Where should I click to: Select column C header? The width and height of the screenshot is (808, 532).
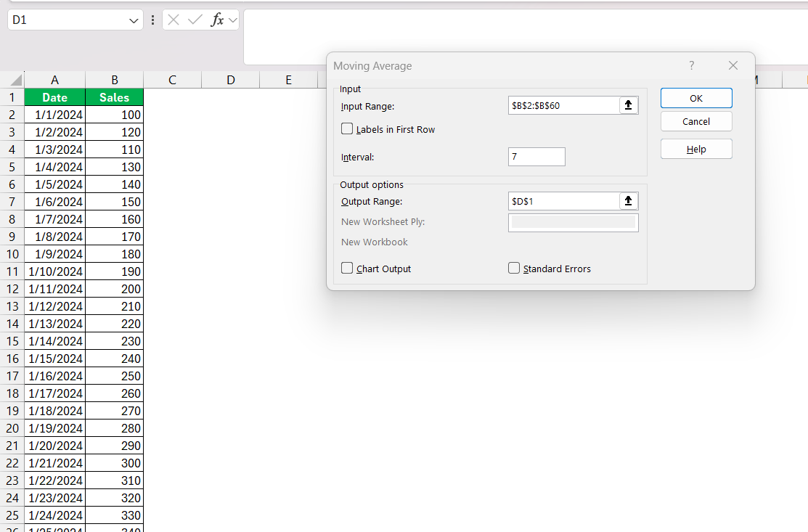[x=172, y=80]
